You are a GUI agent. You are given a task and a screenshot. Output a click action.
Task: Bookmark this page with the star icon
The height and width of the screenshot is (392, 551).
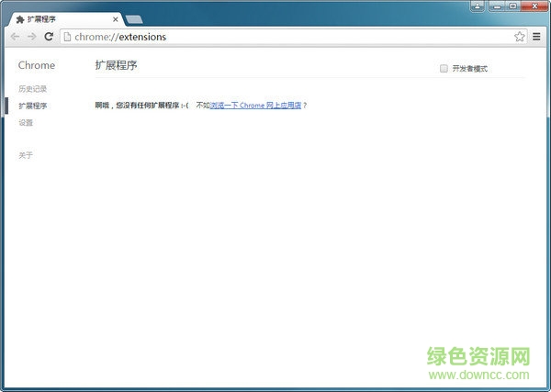[520, 37]
